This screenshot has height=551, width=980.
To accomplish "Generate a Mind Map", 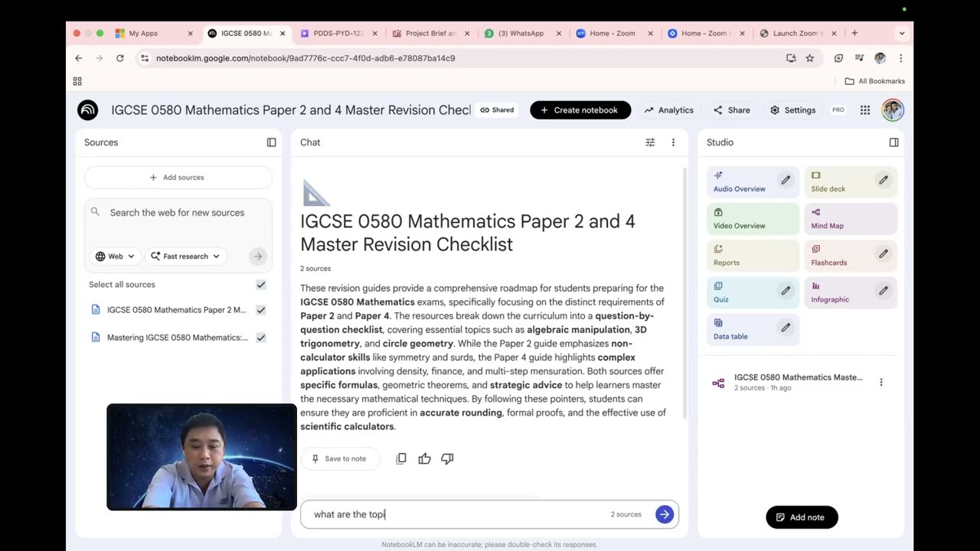I will point(851,219).
